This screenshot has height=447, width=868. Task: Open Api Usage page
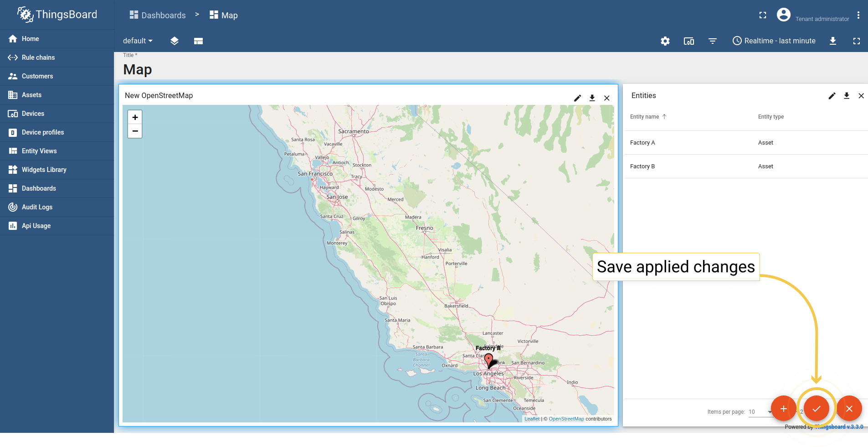(x=57, y=226)
